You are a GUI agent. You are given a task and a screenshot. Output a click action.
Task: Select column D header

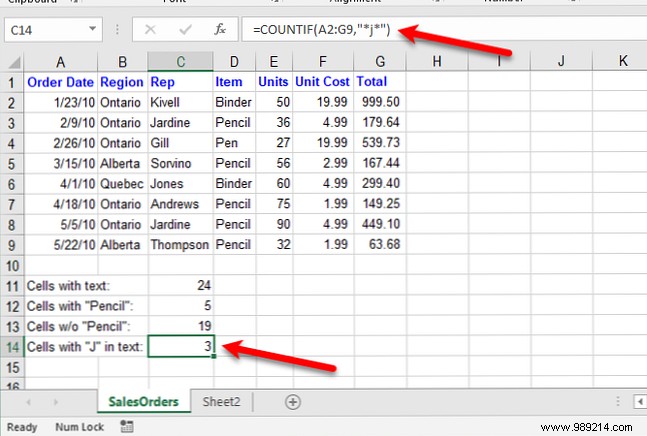234,62
